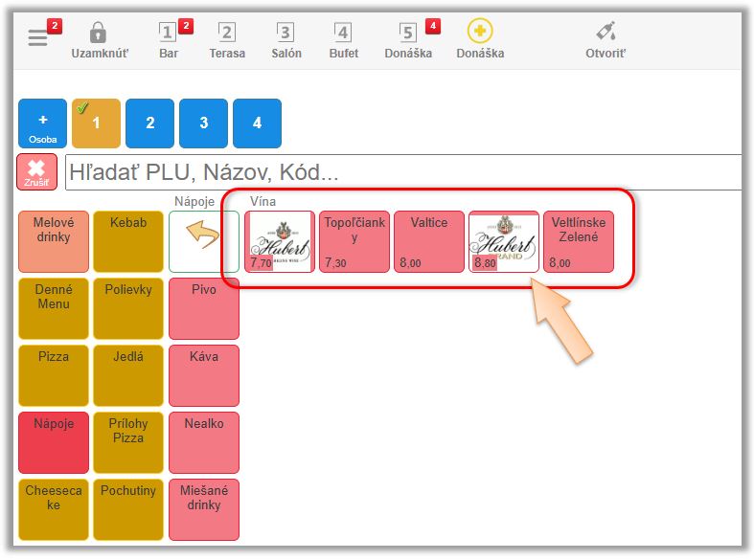Switch to person 2

149,123
